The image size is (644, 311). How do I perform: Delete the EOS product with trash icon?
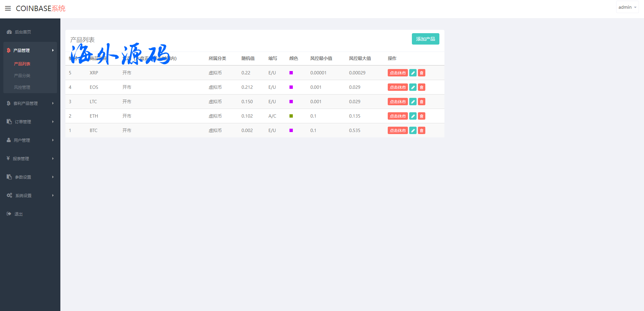(422, 87)
